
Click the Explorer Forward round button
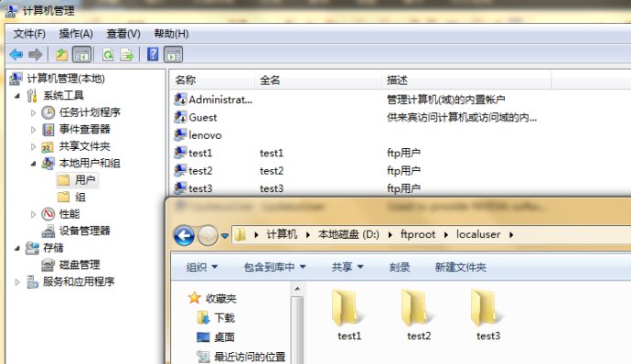[x=208, y=235]
